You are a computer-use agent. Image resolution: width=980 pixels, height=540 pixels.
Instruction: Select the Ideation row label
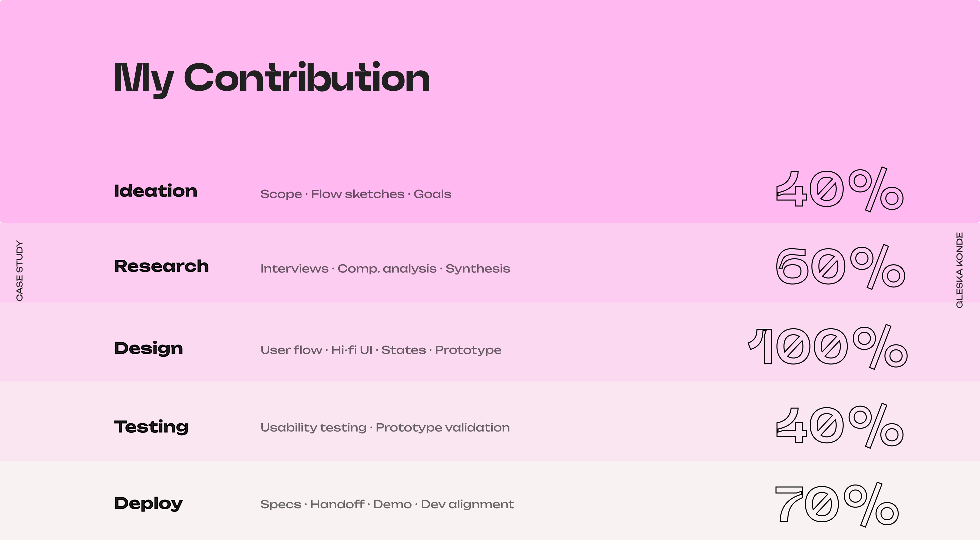pyautogui.click(x=155, y=191)
